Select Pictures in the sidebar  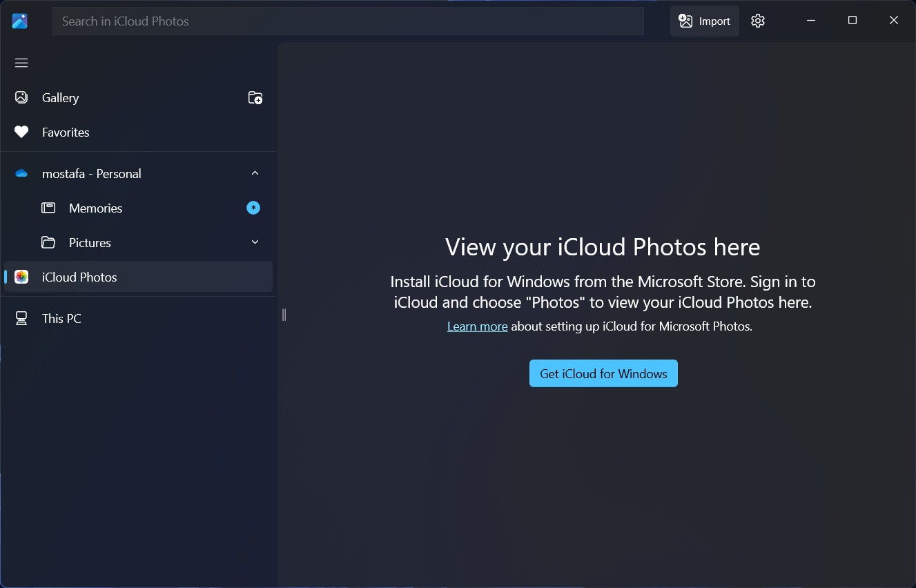coord(90,242)
